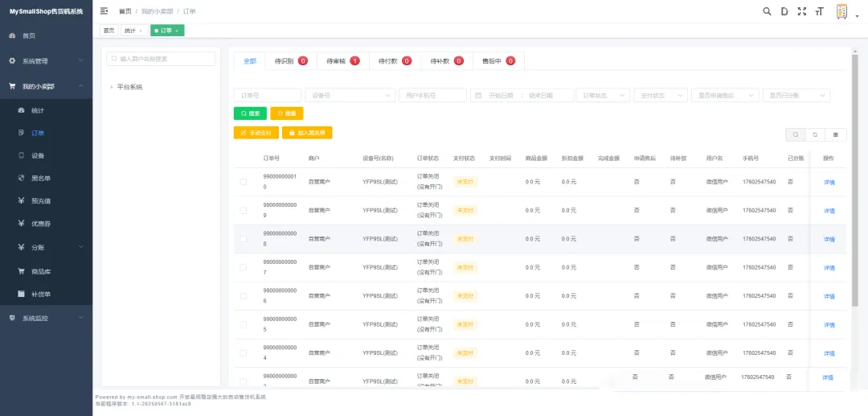868x416 pixels.
Task: Click the 系统管理 gear icon
Action: [x=12, y=61]
